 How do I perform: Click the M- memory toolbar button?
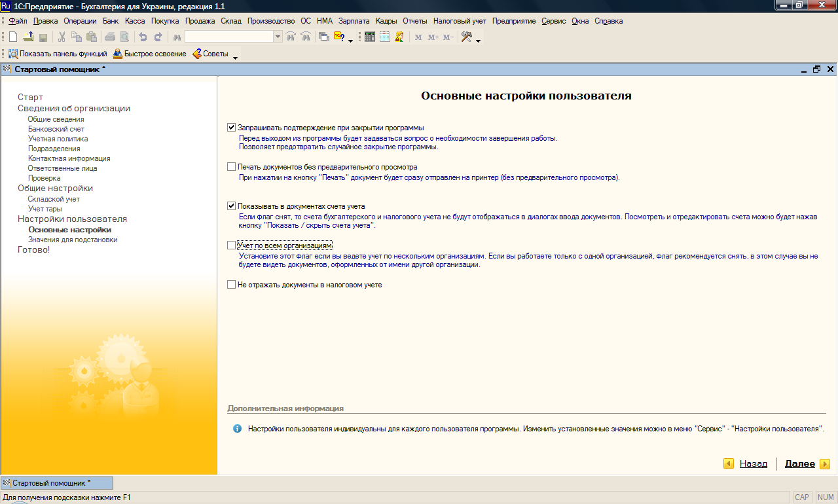pyautogui.click(x=448, y=37)
